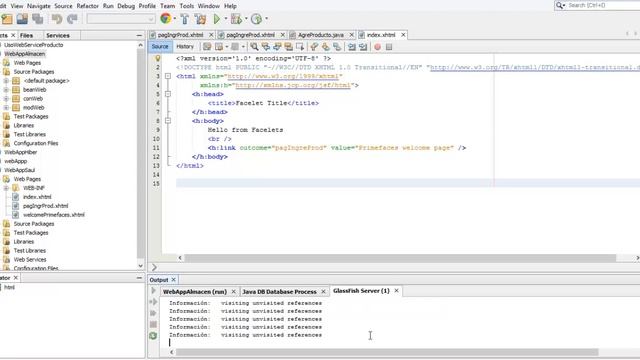Open the Team menu
Image resolution: width=640 pixels, height=360 pixels.
coord(167,6)
